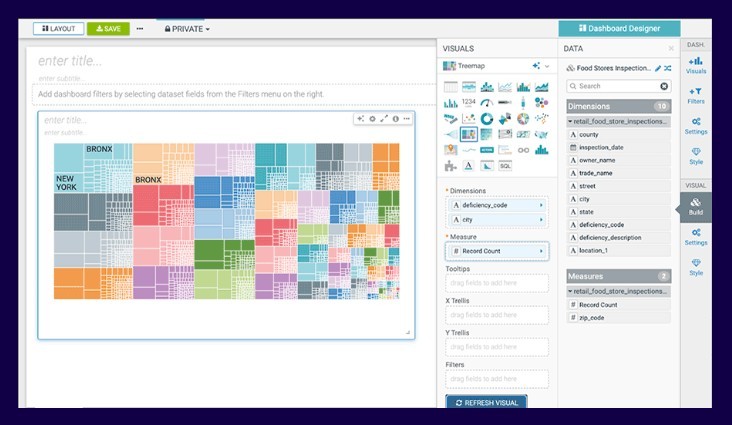Click the dashboard enter title field

tap(70, 61)
